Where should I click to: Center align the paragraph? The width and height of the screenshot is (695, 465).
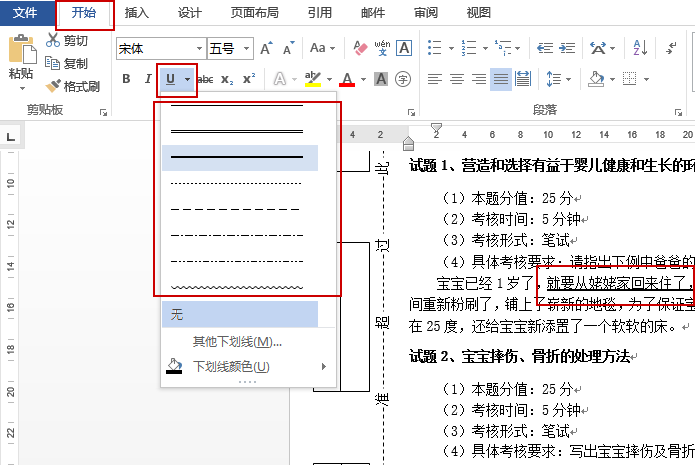pos(456,79)
